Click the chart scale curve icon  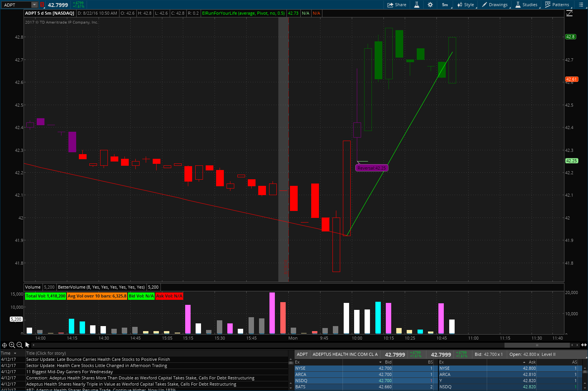pyautogui.click(x=569, y=13)
